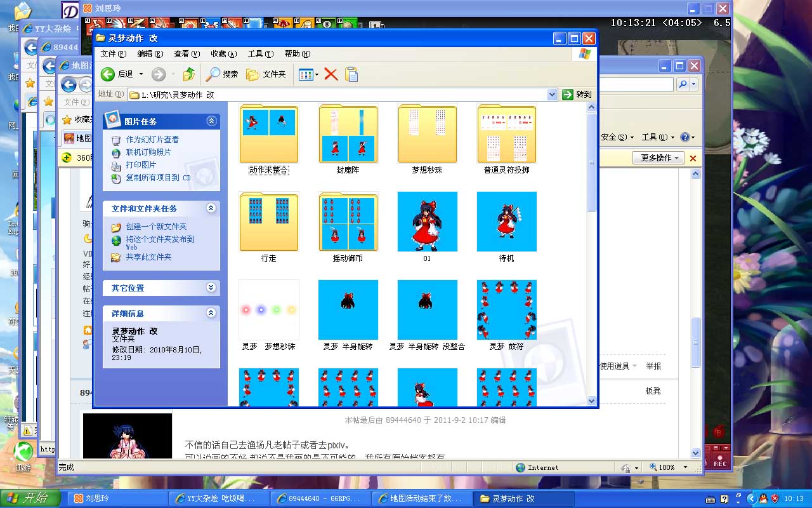
Task: Open the Views button dropdown arrow
Action: click(317, 74)
